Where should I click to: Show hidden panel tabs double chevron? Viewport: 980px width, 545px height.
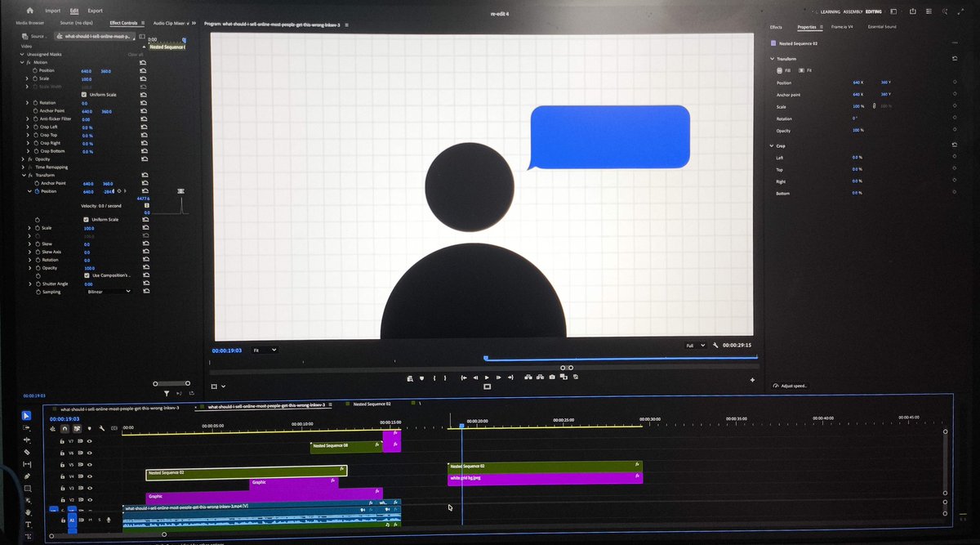coord(194,23)
